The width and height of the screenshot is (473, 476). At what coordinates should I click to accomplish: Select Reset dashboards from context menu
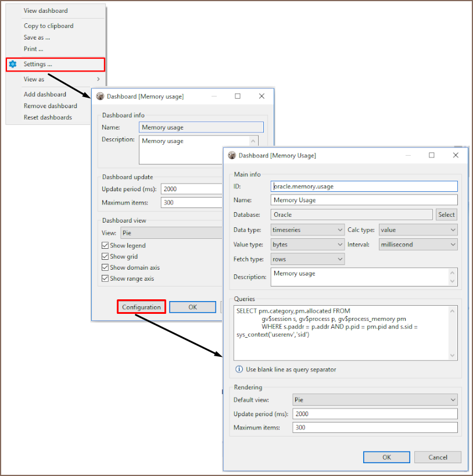click(x=48, y=117)
